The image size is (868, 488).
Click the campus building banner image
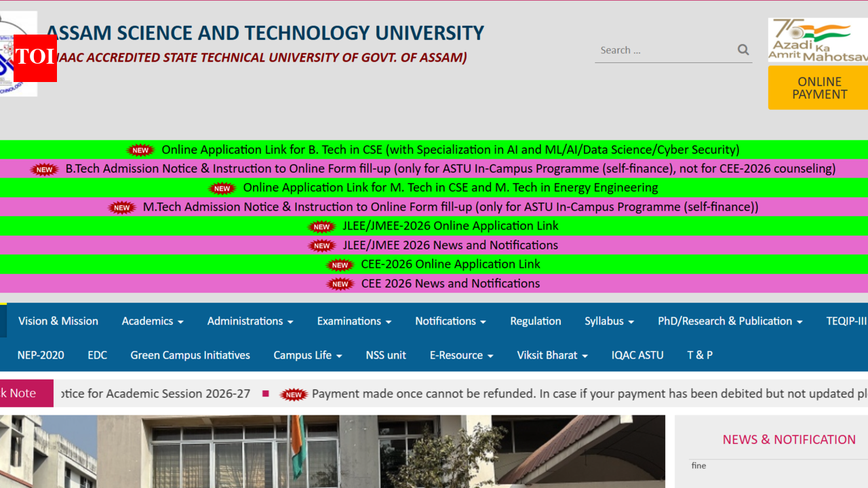click(x=332, y=451)
